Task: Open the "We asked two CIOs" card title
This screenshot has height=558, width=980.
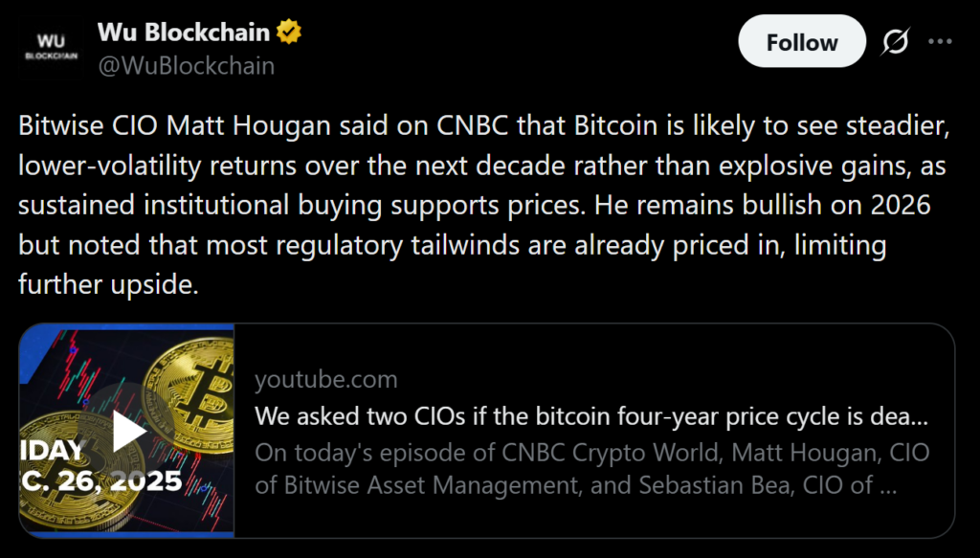Action: (591, 417)
